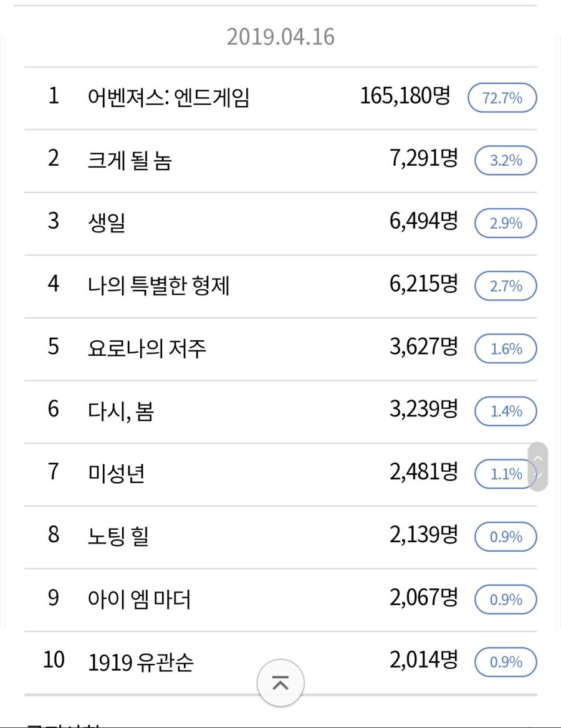Select 생일 movie title
Image resolution: width=561 pixels, height=728 pixels.
pyautogui.click(x=107, y=223)
